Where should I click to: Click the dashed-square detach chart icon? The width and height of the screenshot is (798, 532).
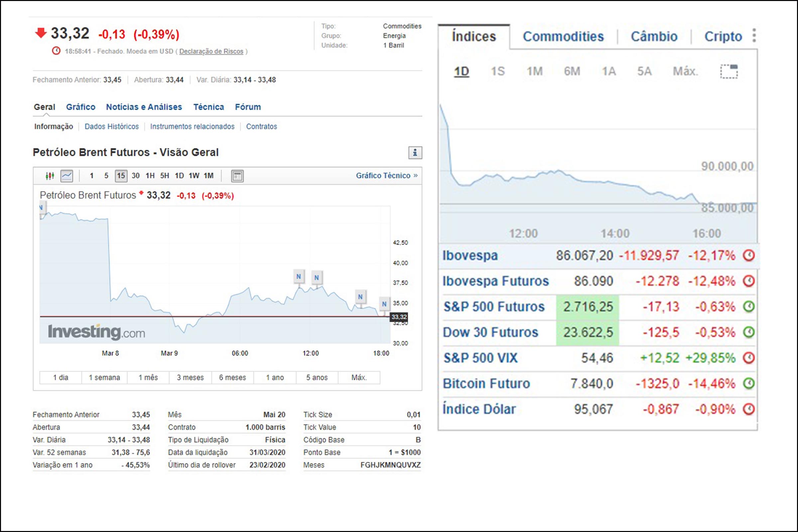(729, 71)
